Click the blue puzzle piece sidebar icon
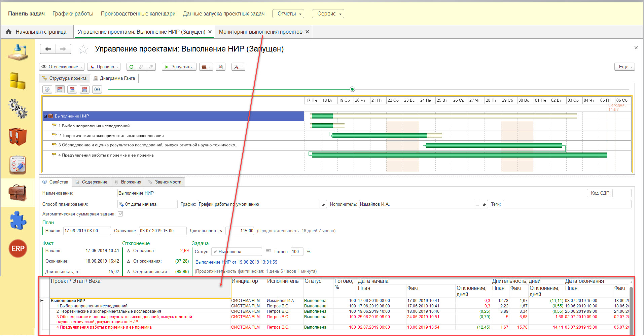 click(18, 221)
